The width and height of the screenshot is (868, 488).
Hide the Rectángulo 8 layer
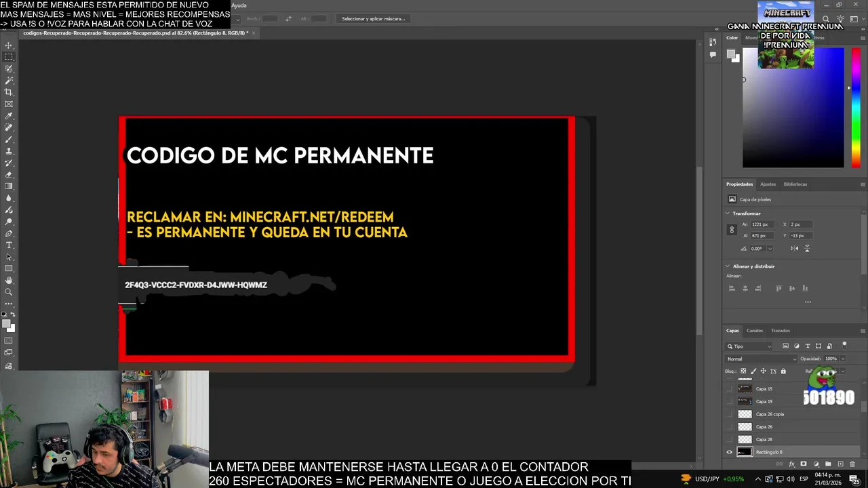730,452
